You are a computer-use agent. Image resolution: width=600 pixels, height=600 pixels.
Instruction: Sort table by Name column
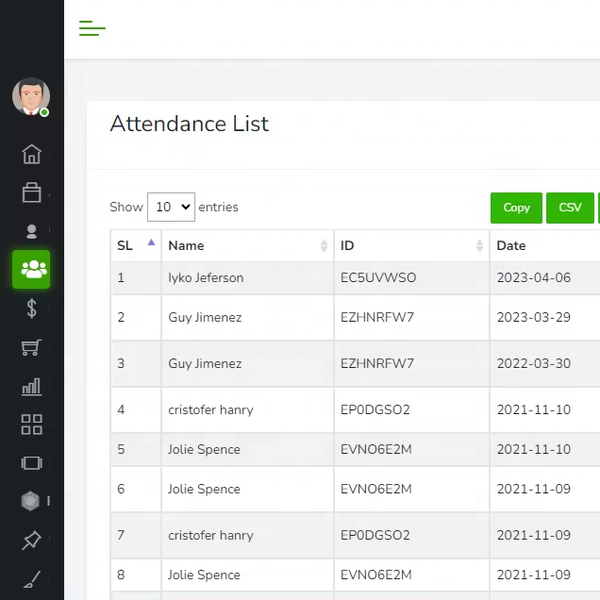(x=247, y=245)
